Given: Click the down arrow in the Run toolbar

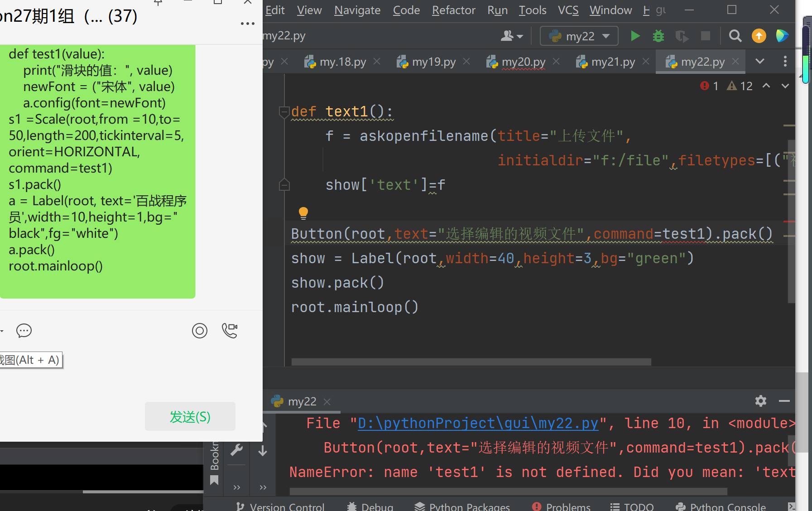Looking at the screenshot, I should 263,451.
